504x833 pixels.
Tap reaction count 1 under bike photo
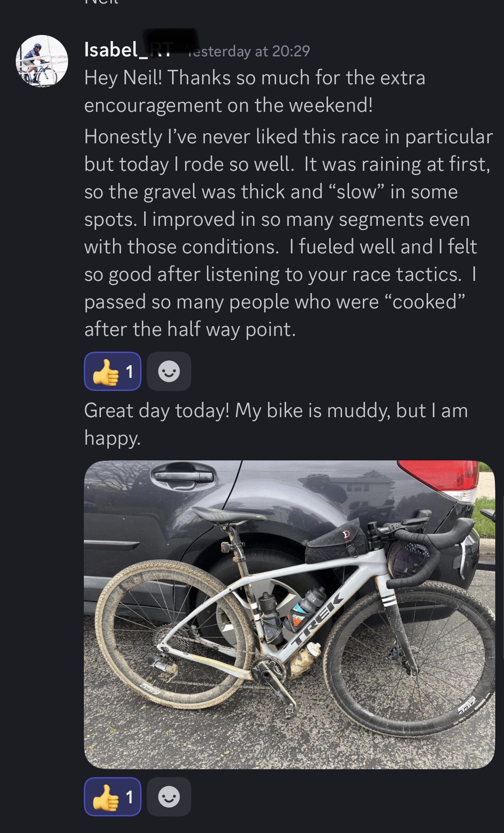[x=129, y=797]
